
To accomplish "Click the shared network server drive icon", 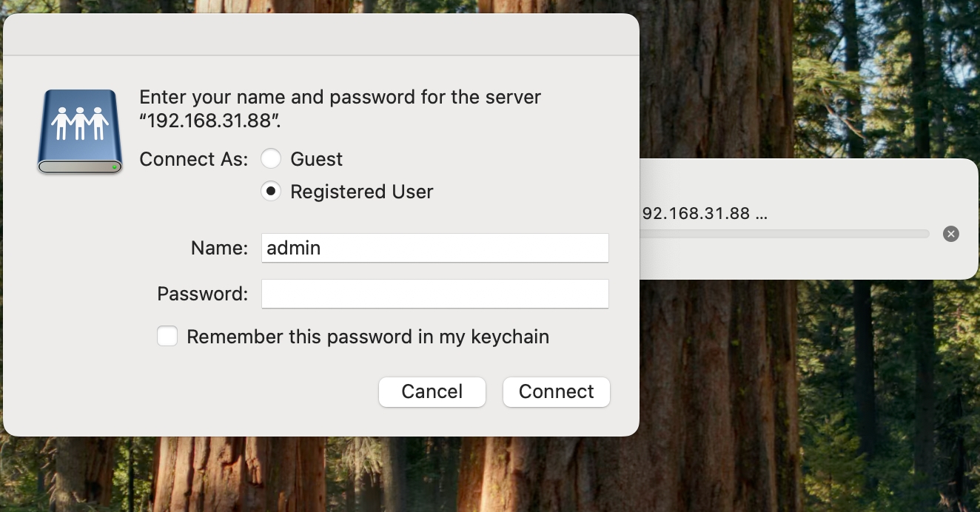I will [80, 132].
